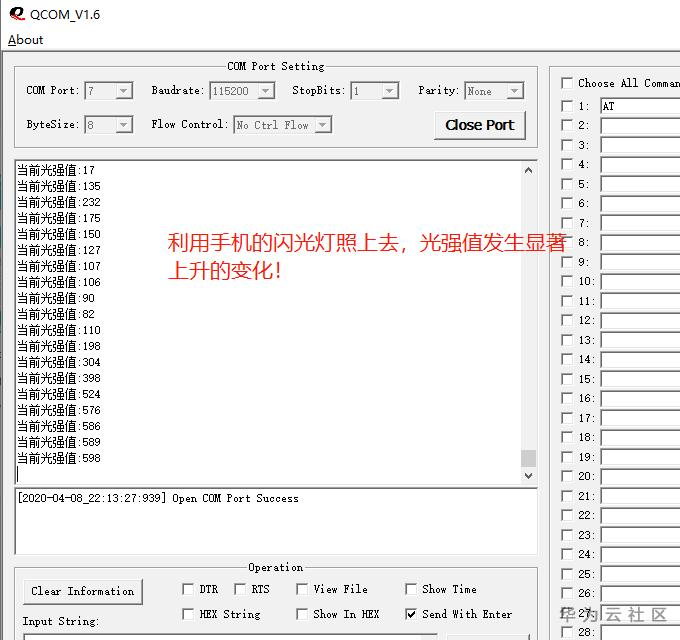
Task: Click the Close Port button
Action: click(x=480, y=125)
